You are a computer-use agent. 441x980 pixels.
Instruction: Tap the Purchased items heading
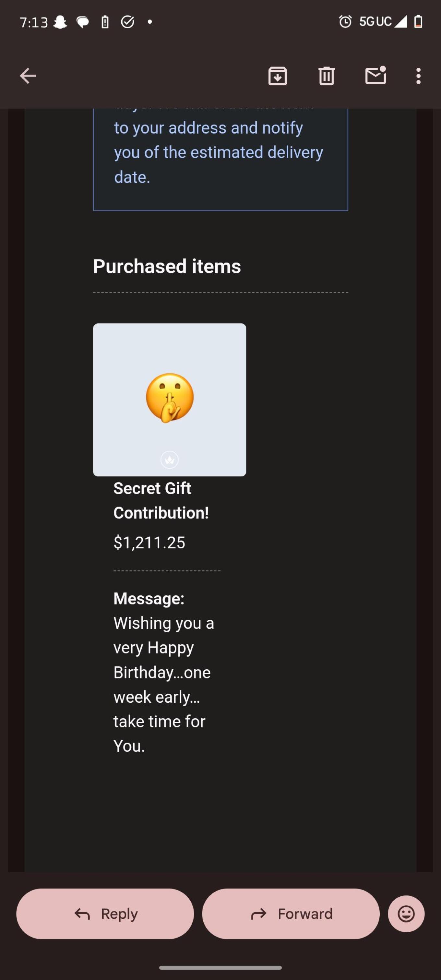pos(167,266)
